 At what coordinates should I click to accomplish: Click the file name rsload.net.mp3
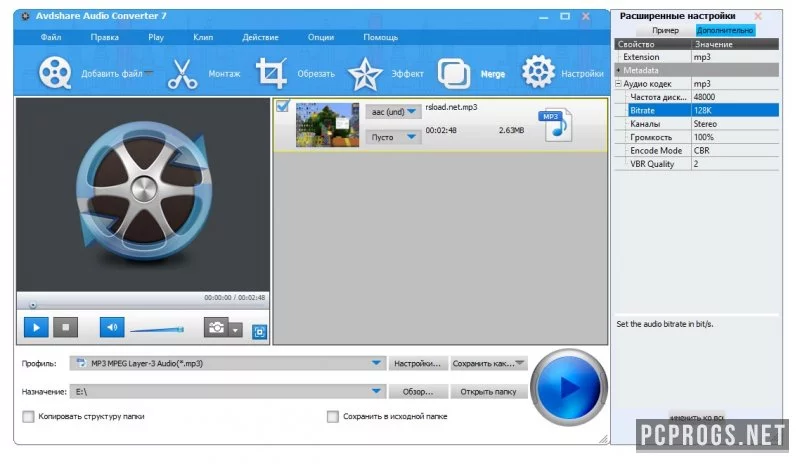click(x=452, y=107)
